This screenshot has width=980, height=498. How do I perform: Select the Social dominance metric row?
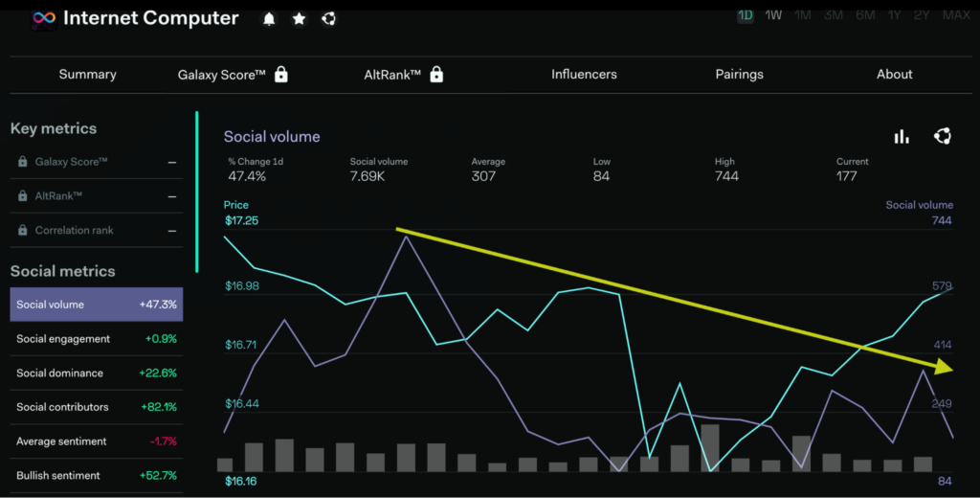pos(97,373)
